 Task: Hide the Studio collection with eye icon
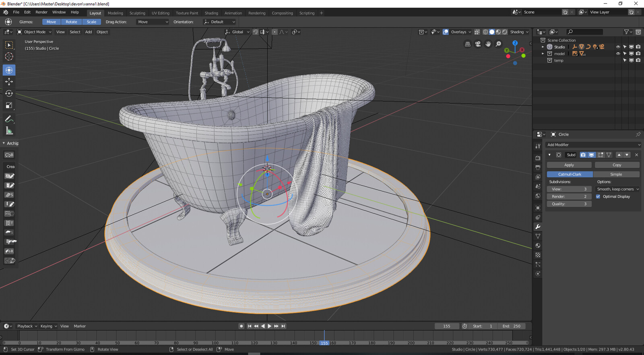coord(618,47)
